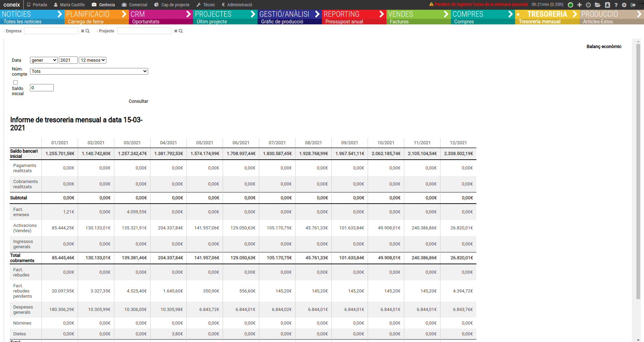Screen dimensions: 644x342
Task: Open the settings gear icon
Action: click(x=624, y=5)
